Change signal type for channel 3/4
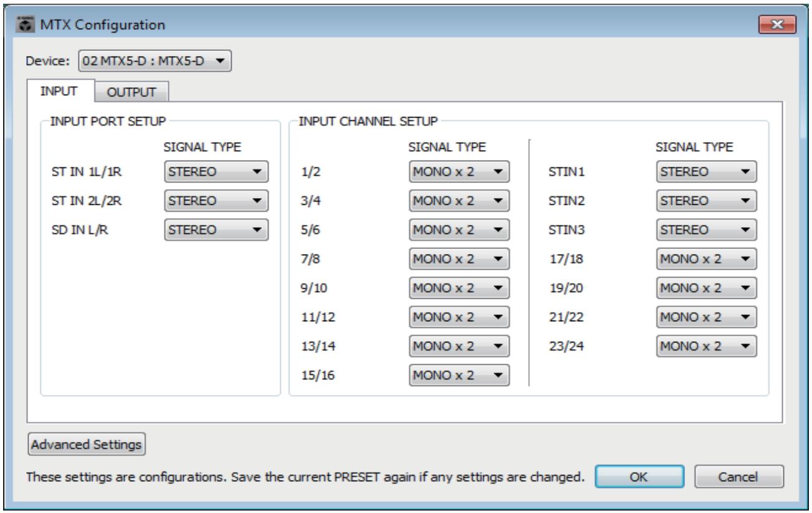 (459, 200)
